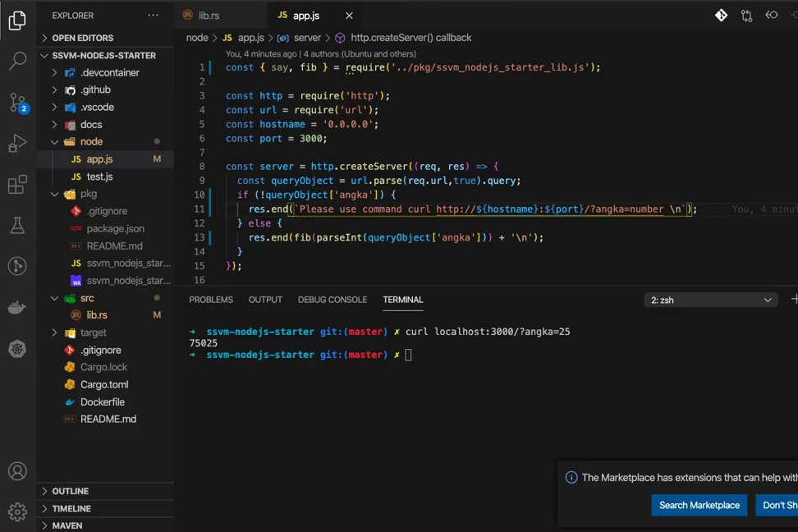The width and height of the screenshot is (798, 532).
Task: Open test.js in the explorer tree
Action: click(x=106, y=177)
